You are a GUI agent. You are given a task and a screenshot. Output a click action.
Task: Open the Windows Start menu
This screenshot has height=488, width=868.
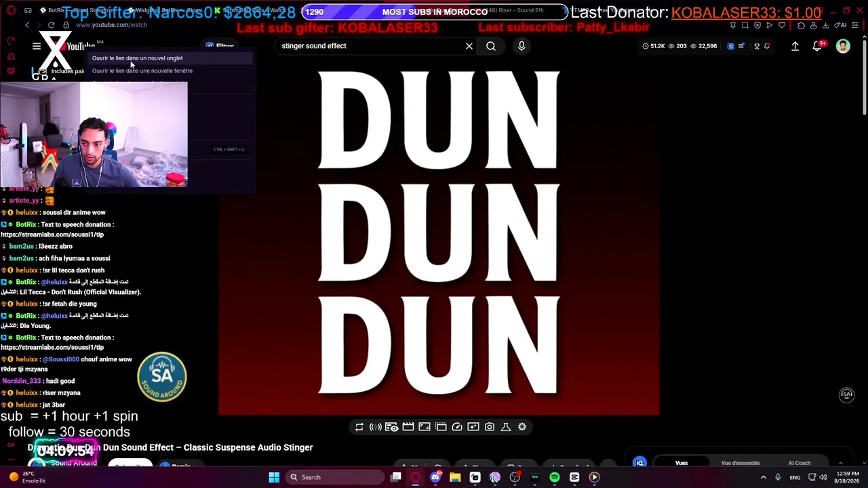(x=274, y=477)
